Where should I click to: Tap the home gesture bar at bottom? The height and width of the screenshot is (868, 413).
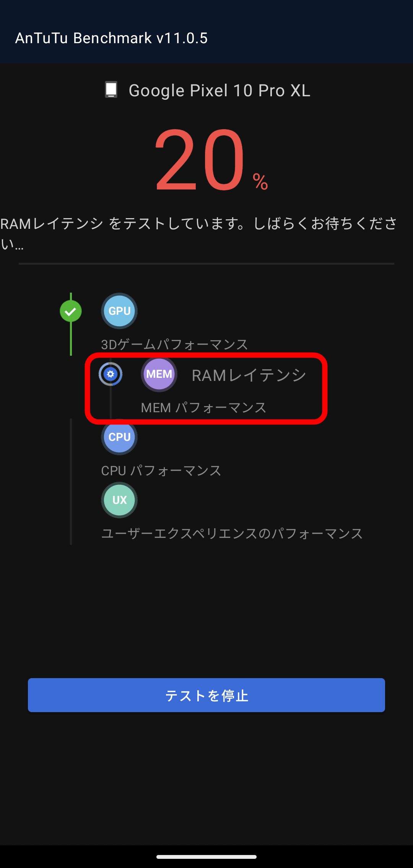point(206,857)
